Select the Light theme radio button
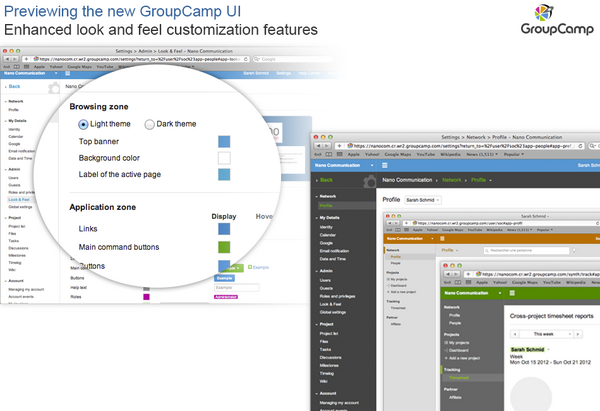600x411 pixels. pos(83,124)
